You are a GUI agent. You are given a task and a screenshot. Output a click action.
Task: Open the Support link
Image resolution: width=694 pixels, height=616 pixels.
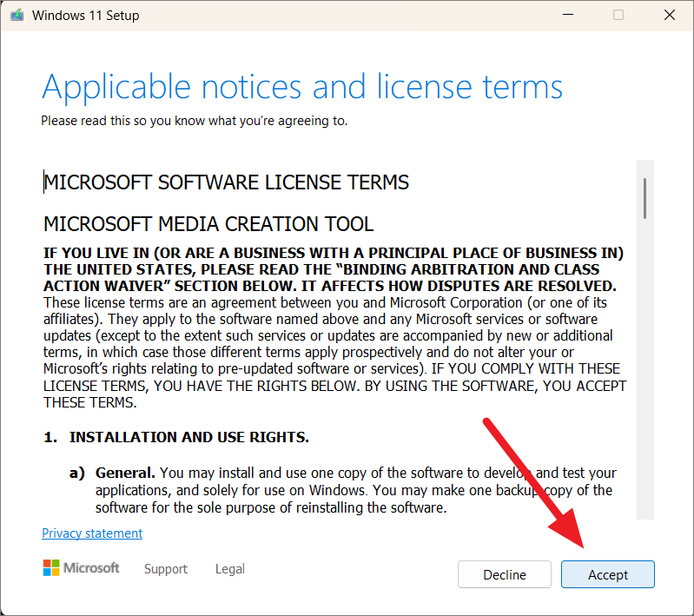[x=166, y=568]
